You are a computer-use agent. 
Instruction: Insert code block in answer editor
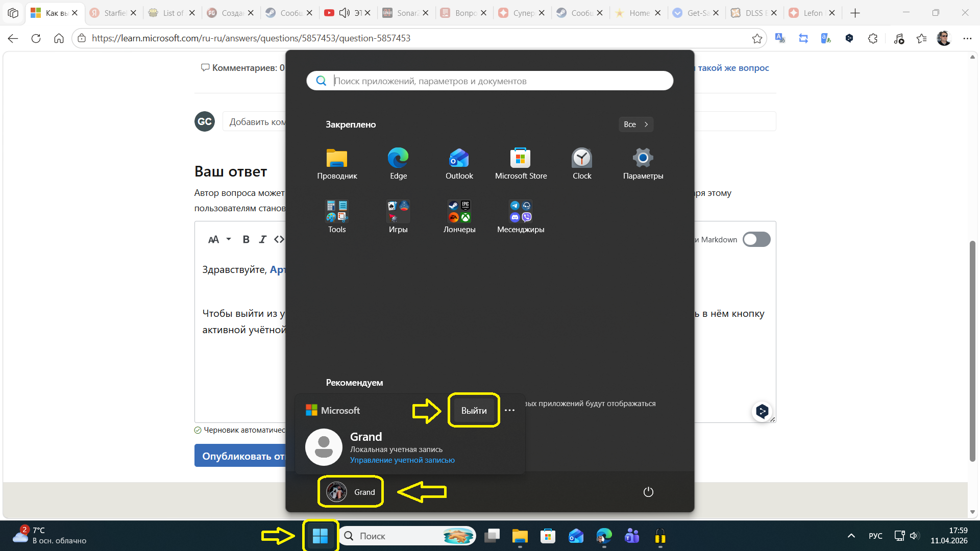[279, 239]
